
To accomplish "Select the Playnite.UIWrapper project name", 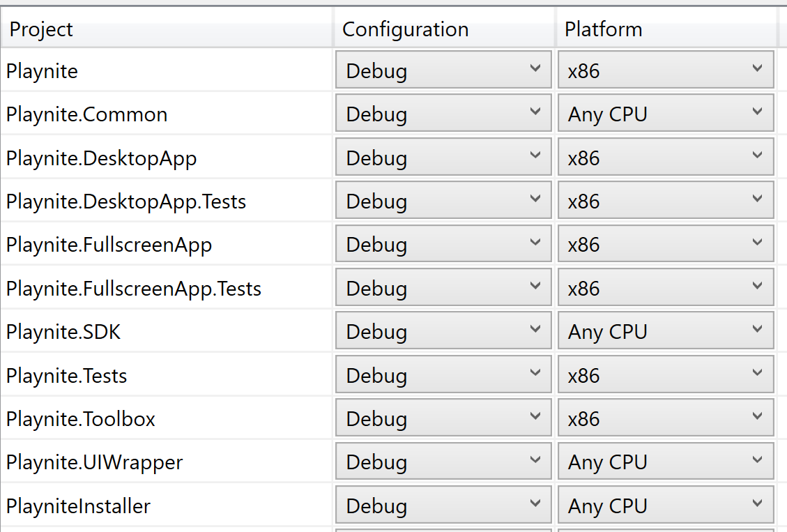I will (x=94, y=463).
